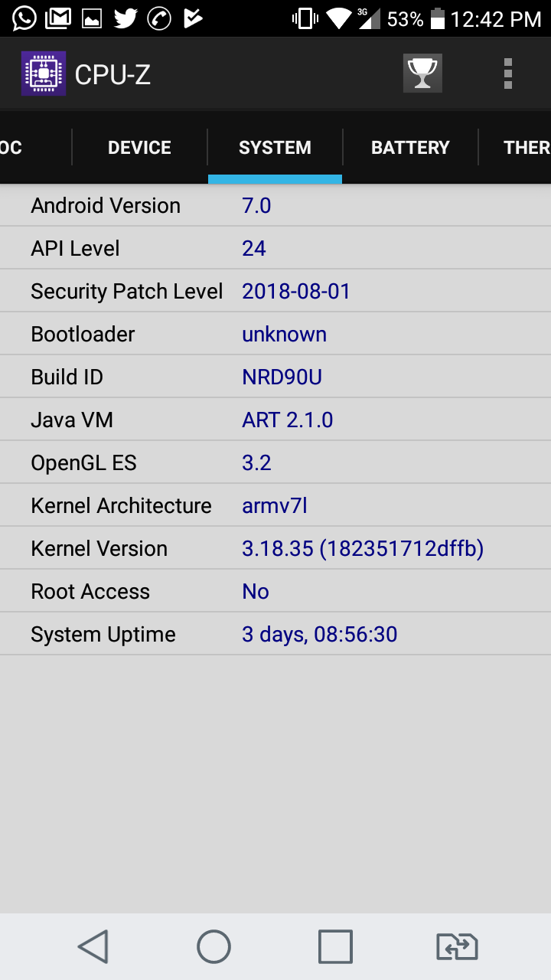Tap the 3 days uptime value
The width and height of the screenshot is (551, 980).
coord(320,635)
